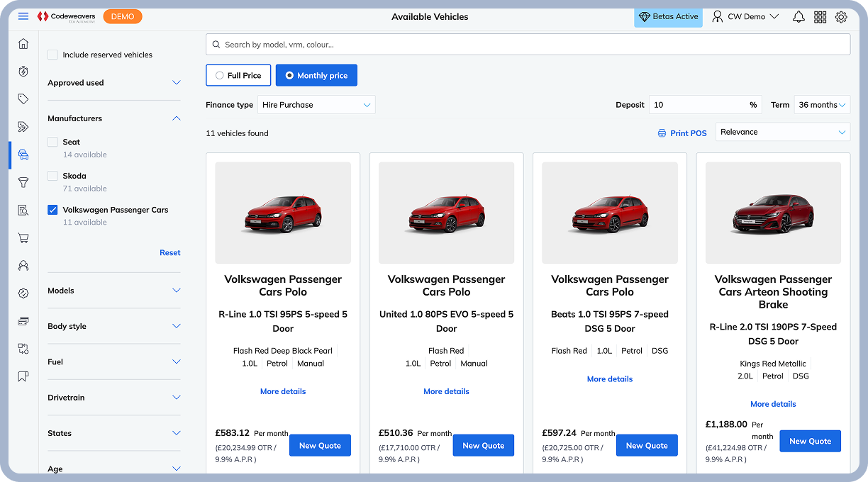Open the hamburger menu
Screen dimensions: 868x482
click(23, 16)
